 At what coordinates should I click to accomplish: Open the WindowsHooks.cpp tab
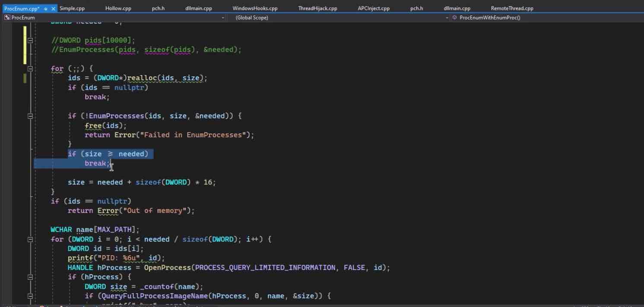255,8
